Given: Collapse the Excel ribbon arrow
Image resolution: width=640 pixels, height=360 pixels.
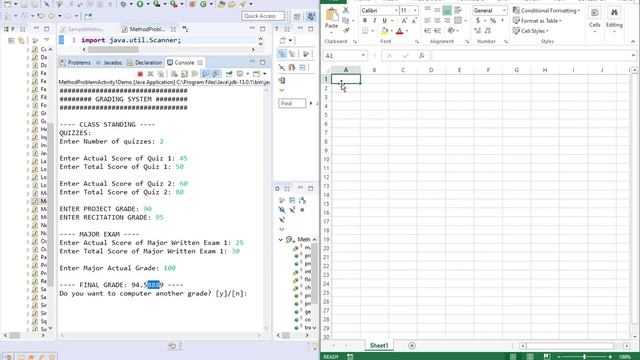Looking at the screenshot, I should (633, 41).
